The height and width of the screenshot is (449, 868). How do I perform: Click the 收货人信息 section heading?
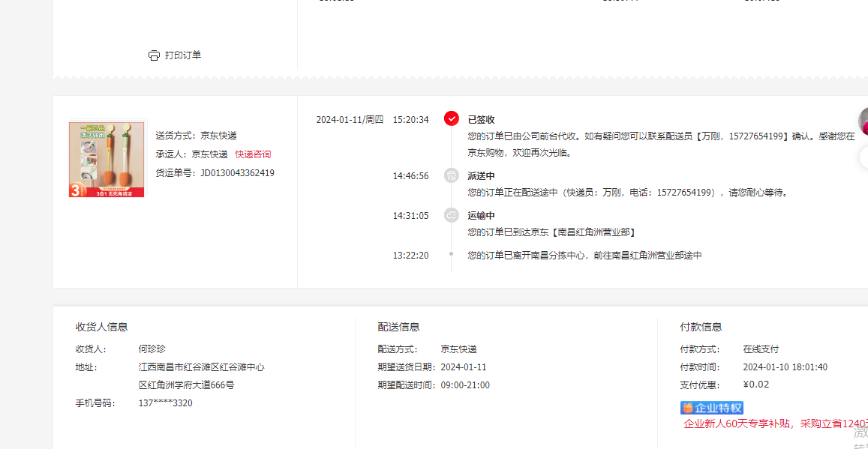102,328
